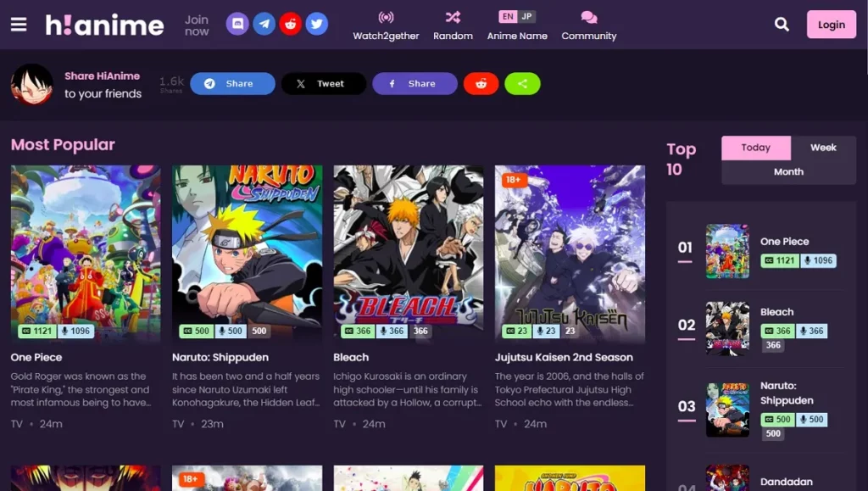Screen dimensions: 868x491
Task: Tweet HiAnime on X
Action: click(x=324, y=84)
